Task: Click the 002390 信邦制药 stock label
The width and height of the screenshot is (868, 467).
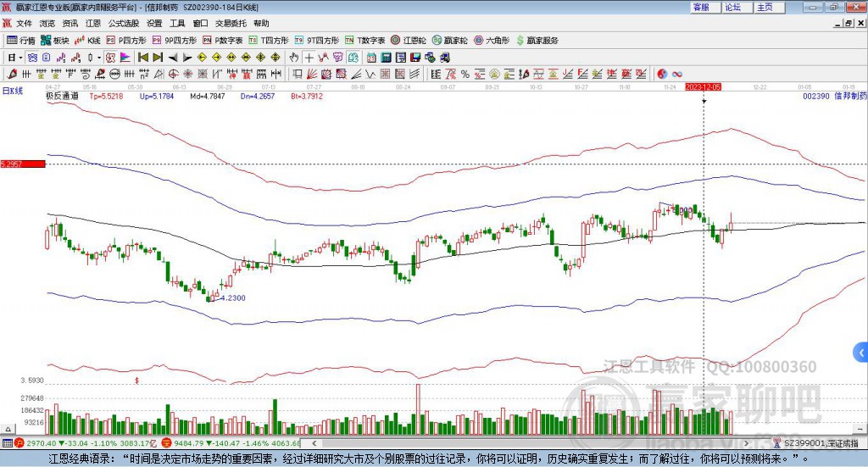Action: click(835, 96)
